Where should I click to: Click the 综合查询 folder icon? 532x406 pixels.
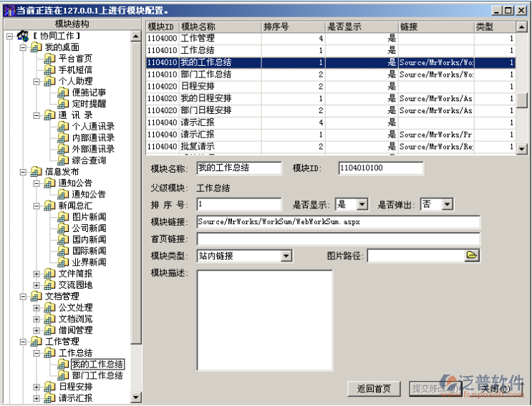coord(63,160)
